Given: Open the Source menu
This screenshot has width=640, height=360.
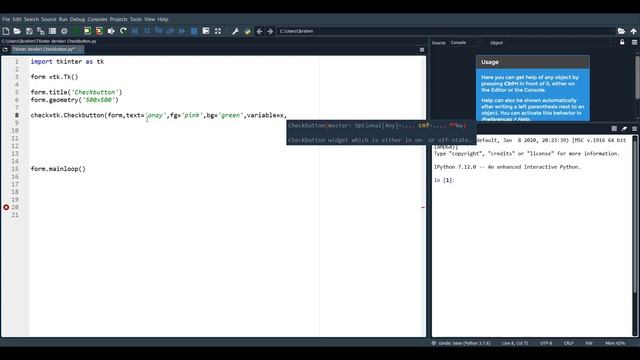Looking at the screenshot, I should tap(49, 19).
